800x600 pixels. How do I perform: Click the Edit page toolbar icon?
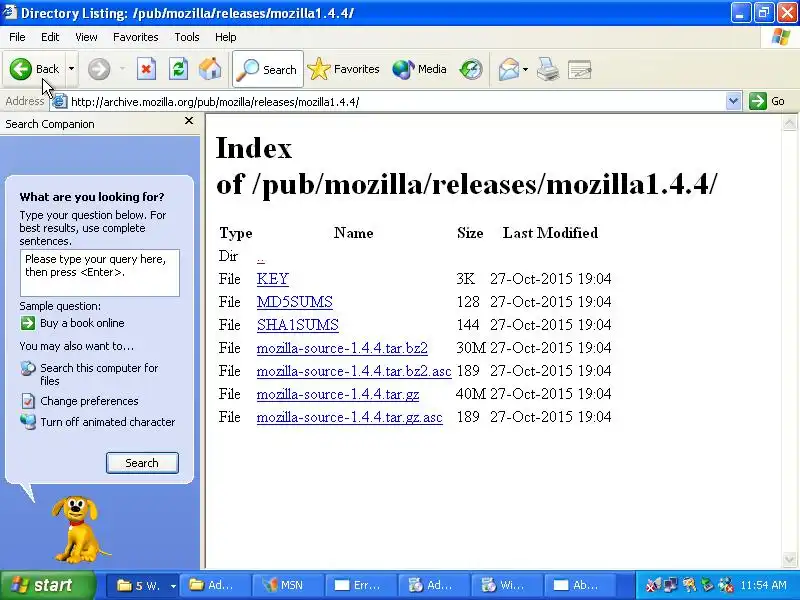tap(579, 69)
